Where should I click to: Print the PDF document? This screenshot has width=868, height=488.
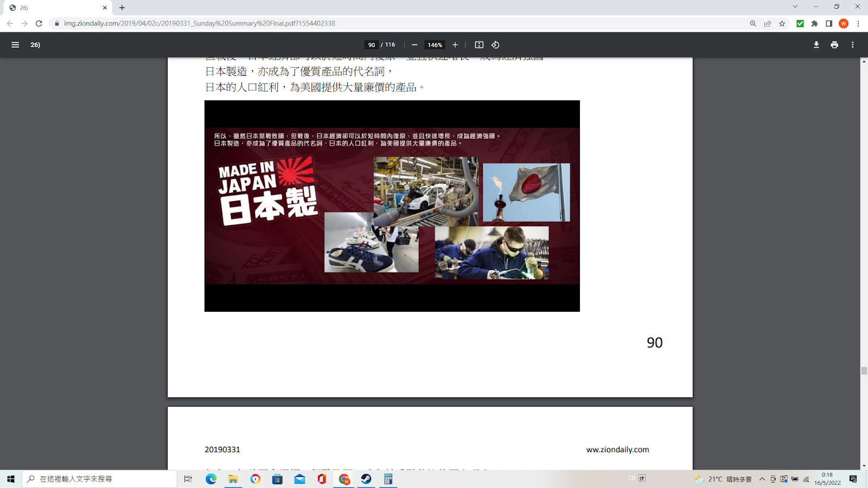coord(834,45)
